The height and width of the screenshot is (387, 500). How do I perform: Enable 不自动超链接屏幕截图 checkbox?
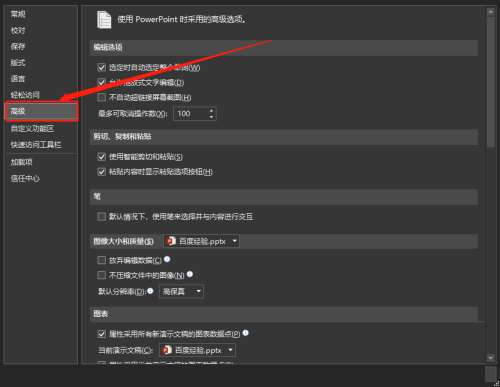[x=102, y=97]
